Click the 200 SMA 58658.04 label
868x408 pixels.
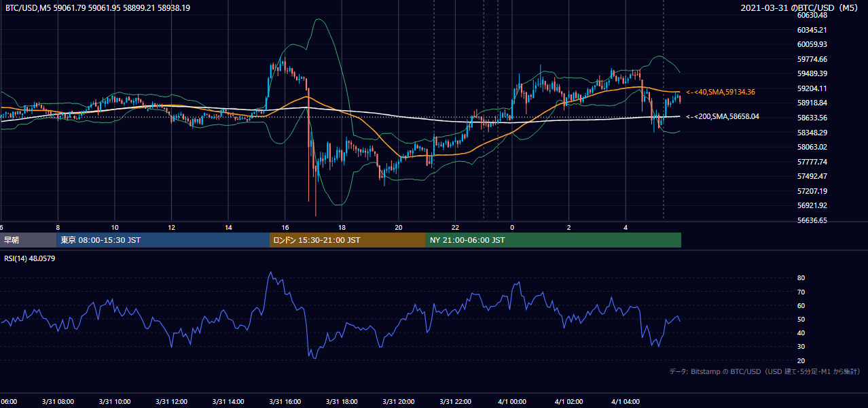[723, 116]
